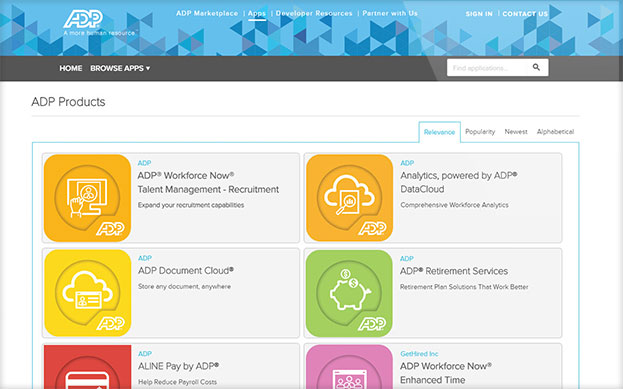623x389 pixels.
Task: Expand the Browse Apps dropdown
Action: [120, 68]
